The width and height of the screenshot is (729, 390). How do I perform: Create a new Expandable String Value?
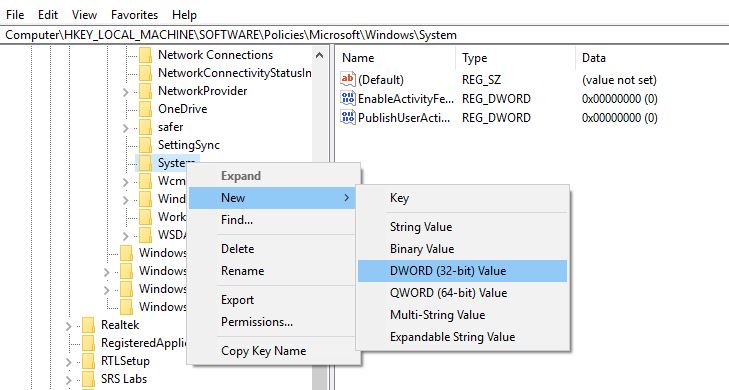(x=463, y=337)
